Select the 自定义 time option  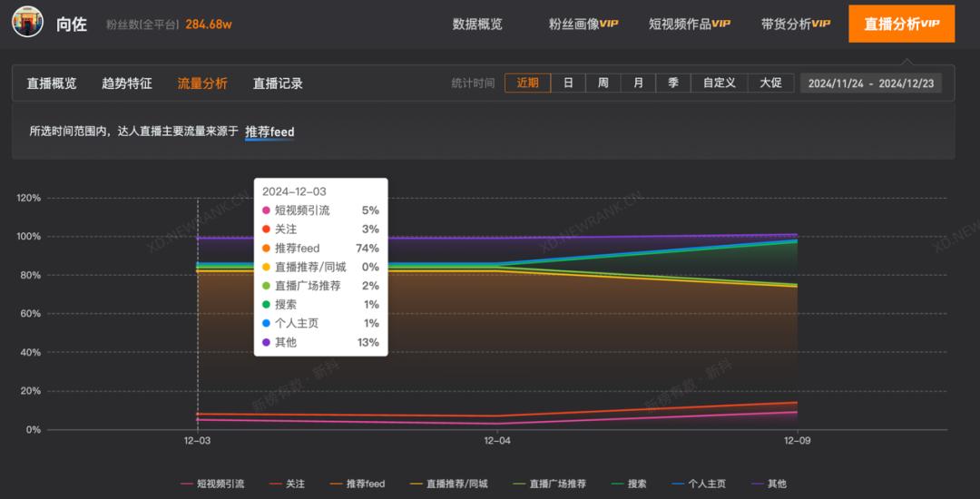click(719, 83)
